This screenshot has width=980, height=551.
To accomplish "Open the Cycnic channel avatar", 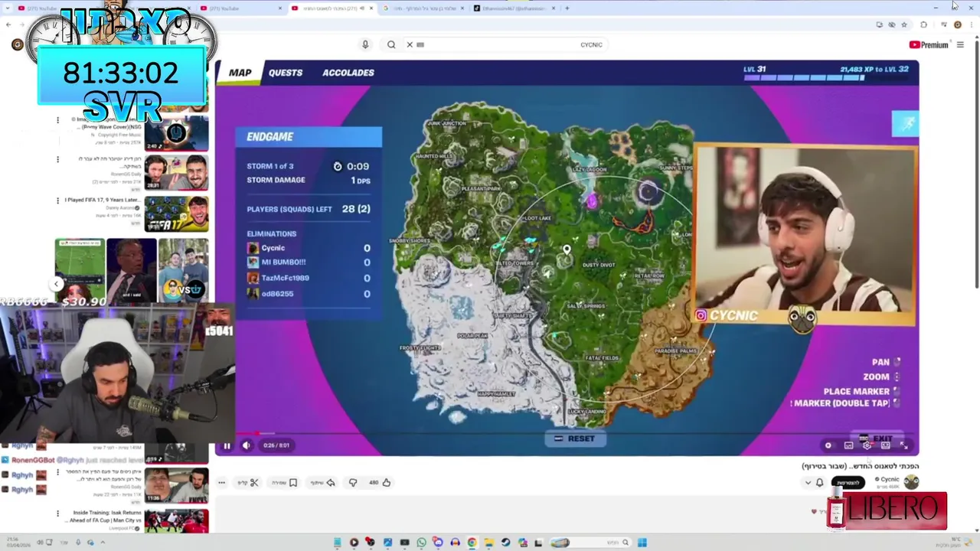I will 911,482.
